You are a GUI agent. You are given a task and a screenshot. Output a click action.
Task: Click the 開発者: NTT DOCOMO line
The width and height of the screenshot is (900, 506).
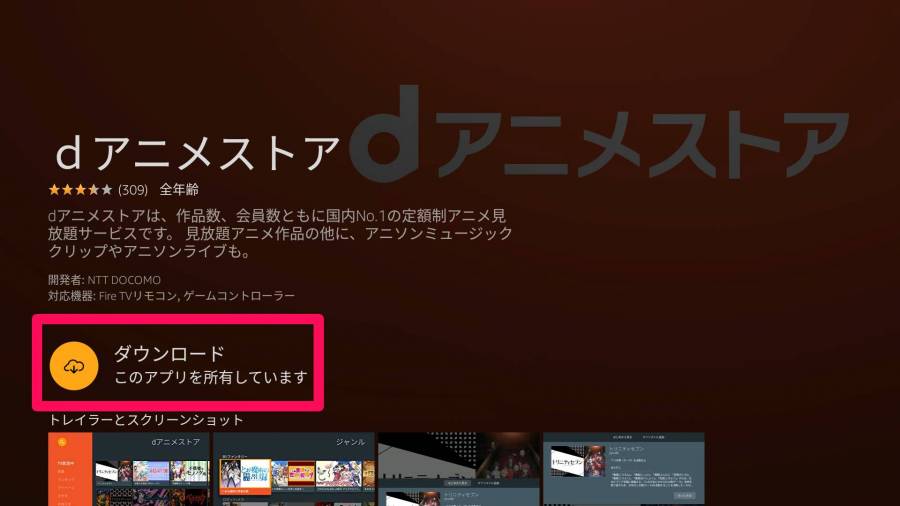[x=104, y=280]
